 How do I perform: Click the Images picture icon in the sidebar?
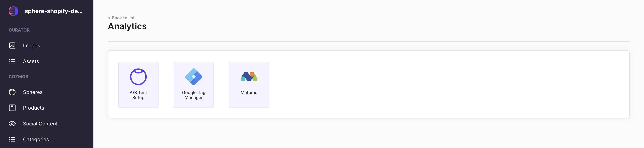pos(12,46)
